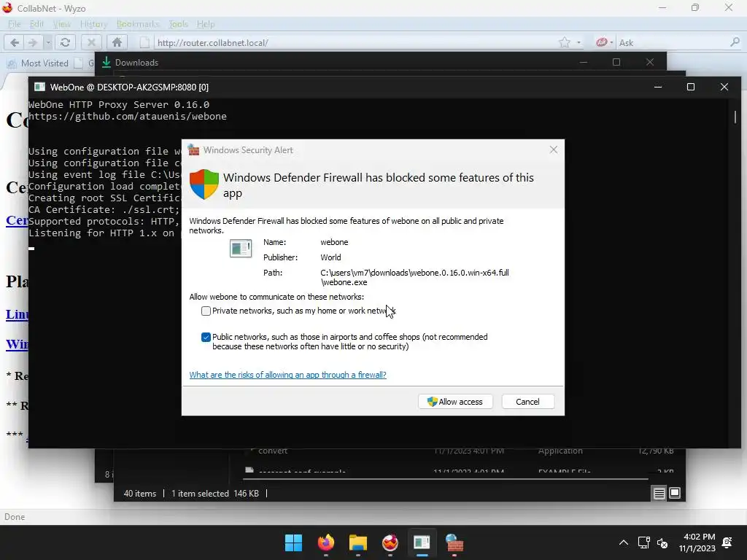
Task: Click Allow access button
Action: 455,402
